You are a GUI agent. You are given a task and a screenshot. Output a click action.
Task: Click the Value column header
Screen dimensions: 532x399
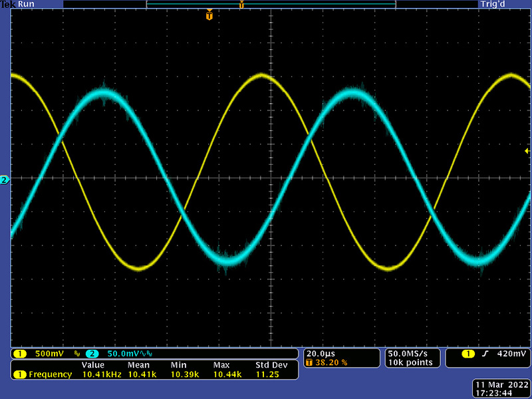click(x=93, y=365)
